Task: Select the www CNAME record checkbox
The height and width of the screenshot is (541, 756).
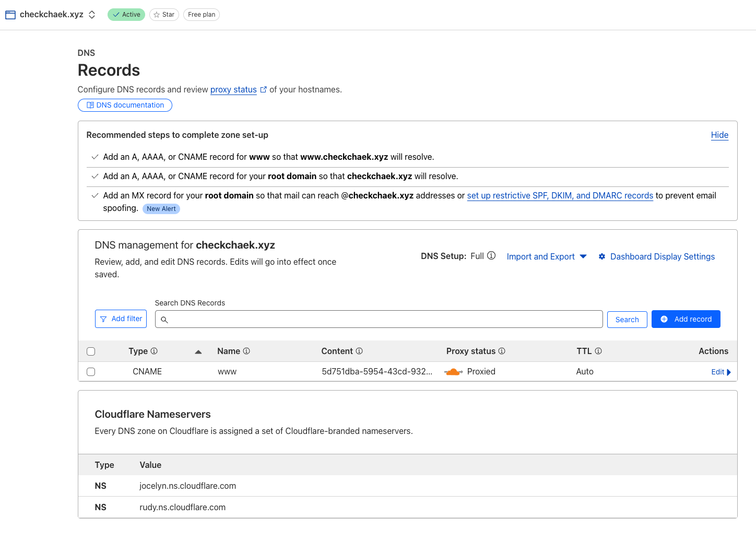Action: (x=91, y=372)
